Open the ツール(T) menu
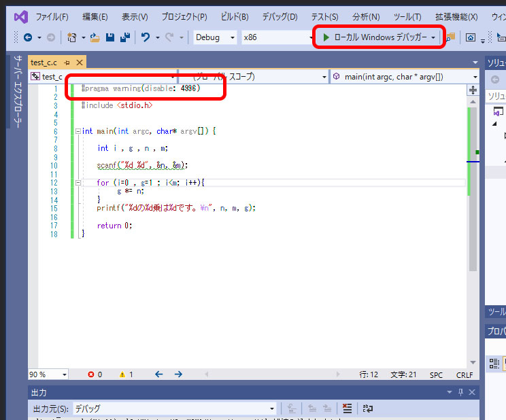 coord(407,17)
